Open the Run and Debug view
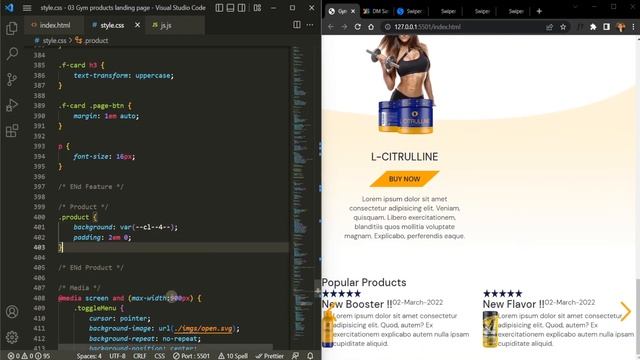This screenshot has width=640, height=360. point(12,105)
